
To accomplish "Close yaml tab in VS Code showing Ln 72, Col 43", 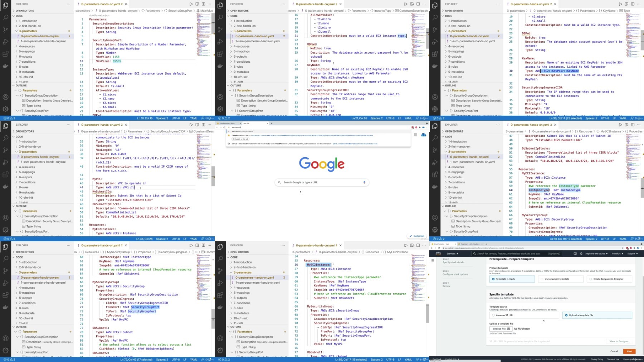I will click(x=126, y=245).
